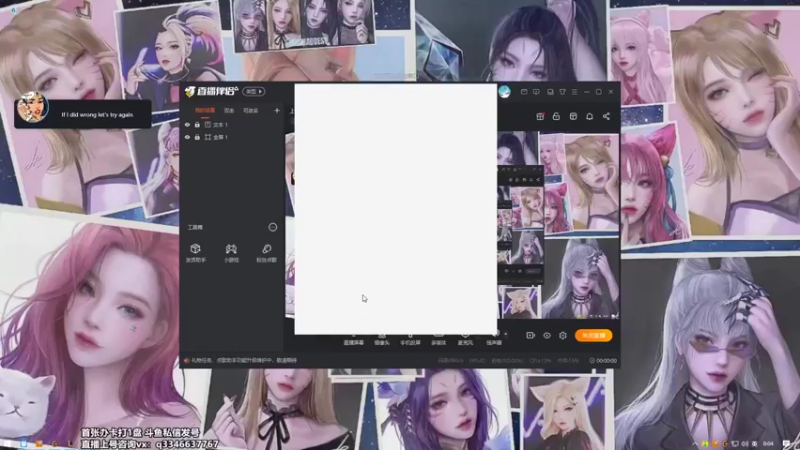Screen dimensions: 800x450
Task: Click the 00:00:00 stream timer
Action: point(603,361)
